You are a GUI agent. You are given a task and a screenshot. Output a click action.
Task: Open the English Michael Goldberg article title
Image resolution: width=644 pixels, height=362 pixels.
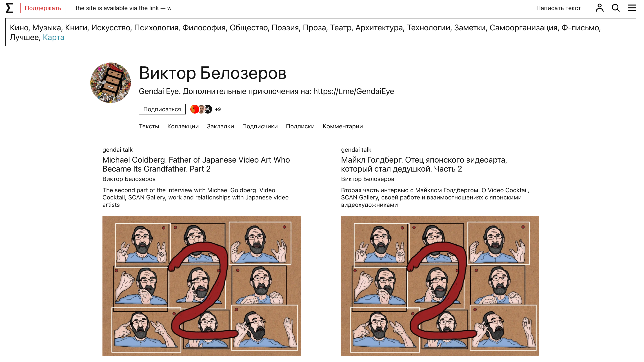click(196, 164)
